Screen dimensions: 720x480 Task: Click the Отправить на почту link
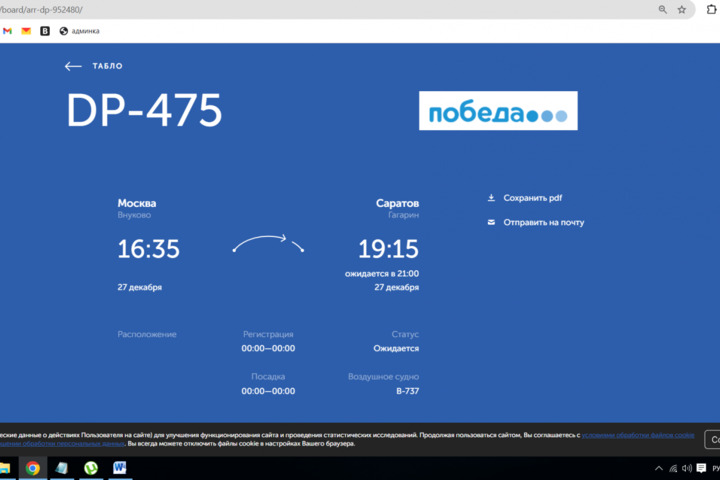point(543,222)
